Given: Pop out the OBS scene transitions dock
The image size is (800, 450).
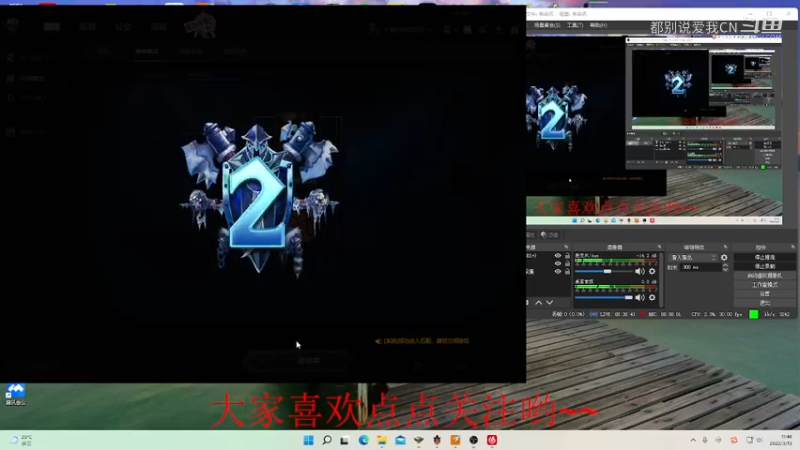Looking at the screenshot, I should coord(725,247).
